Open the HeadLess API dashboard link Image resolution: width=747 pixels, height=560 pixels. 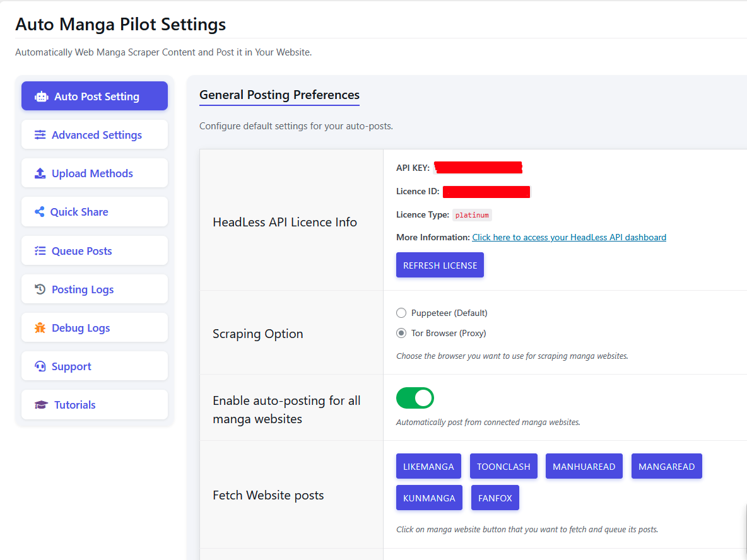point(569,237)
